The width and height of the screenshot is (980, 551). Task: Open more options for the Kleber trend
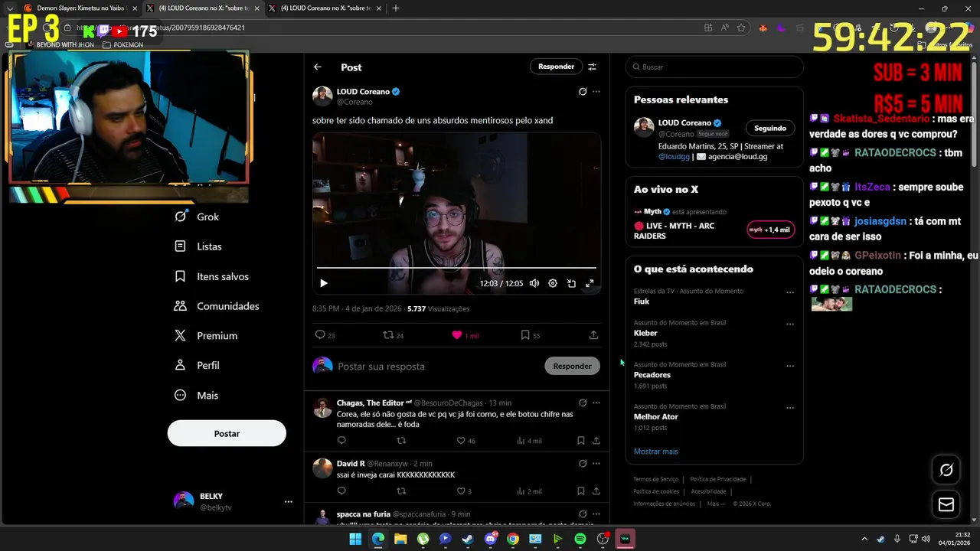tap(790, 324)
